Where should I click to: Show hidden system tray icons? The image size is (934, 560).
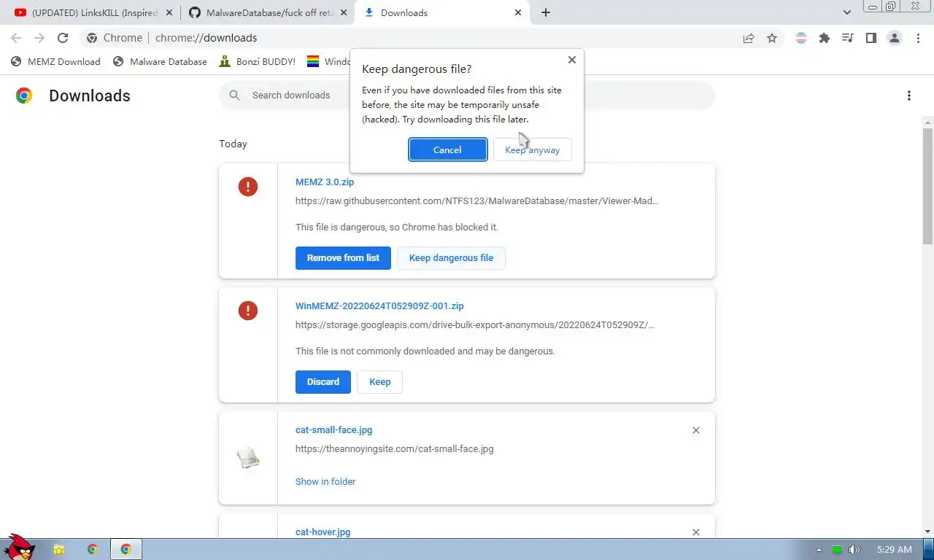pyautogui.click(x=819, y=550)
